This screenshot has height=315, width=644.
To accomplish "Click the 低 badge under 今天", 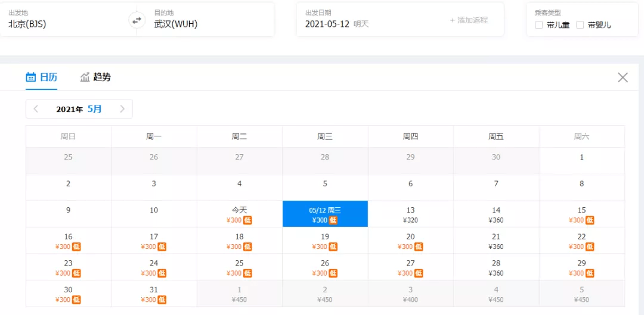I will [247, 220].
